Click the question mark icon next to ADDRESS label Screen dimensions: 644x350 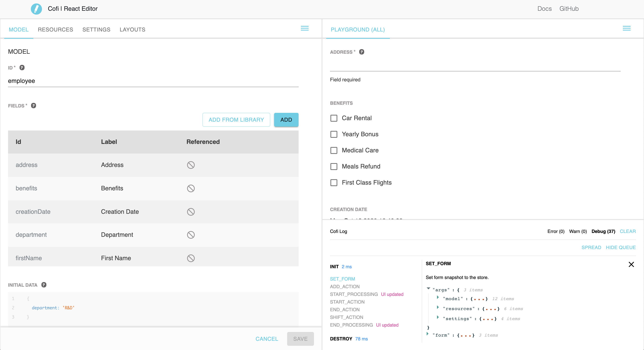click(x=362, y=52)
